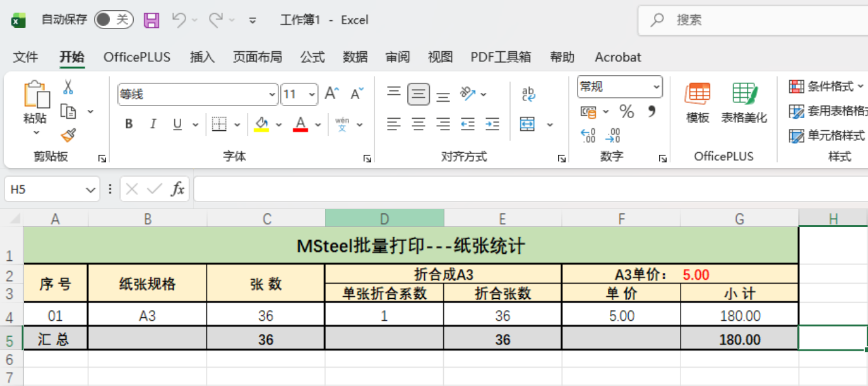Open fill color dropdown arrow
The width and height of the screenshot is (868, 386).
pyautogui.click(x=278, y=124)
